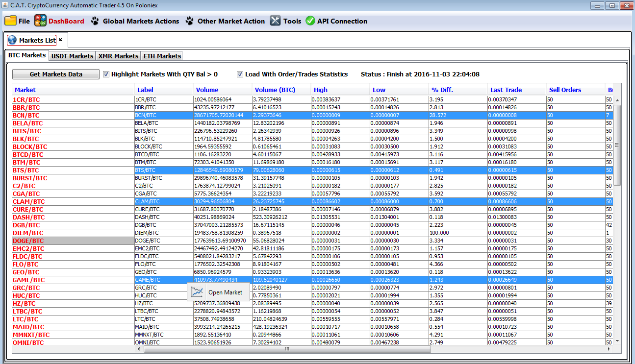The width and height of the screenshot is (635, 364).
Task: Click the Other Market Action paw icon
Action: tap(190, 21)
